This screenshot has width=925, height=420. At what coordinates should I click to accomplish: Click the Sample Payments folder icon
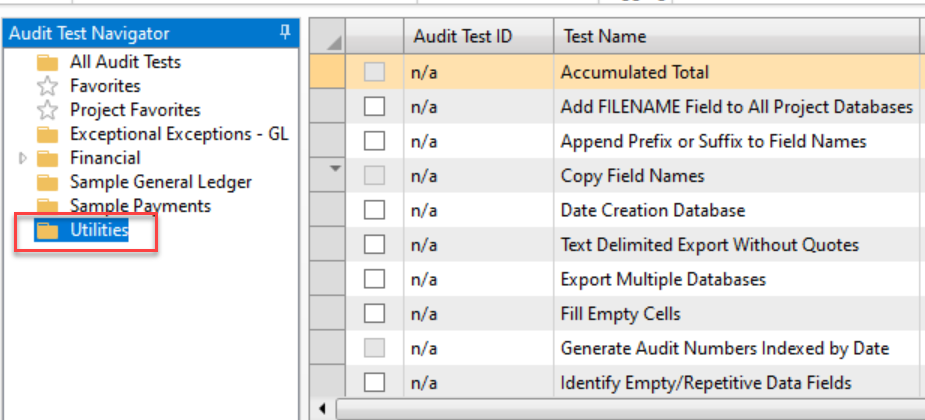pyautogui.click(x=47, y=206)
